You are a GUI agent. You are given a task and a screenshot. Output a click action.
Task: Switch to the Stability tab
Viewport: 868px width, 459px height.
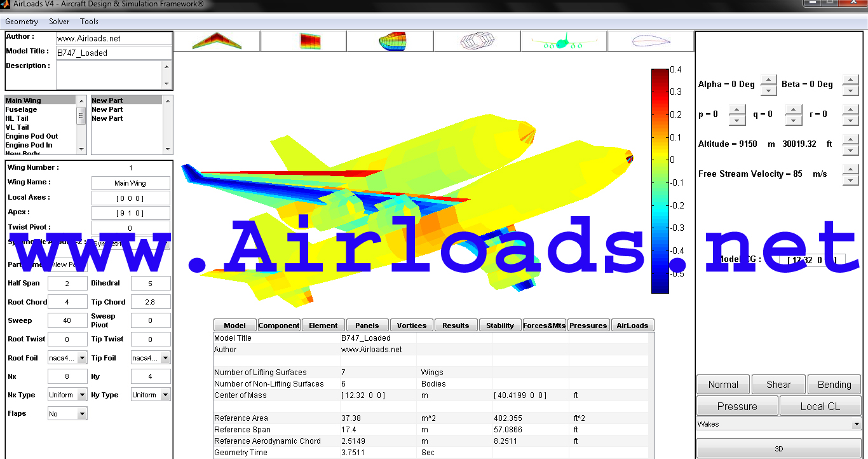pyautogui.click(x=499, y=325)
